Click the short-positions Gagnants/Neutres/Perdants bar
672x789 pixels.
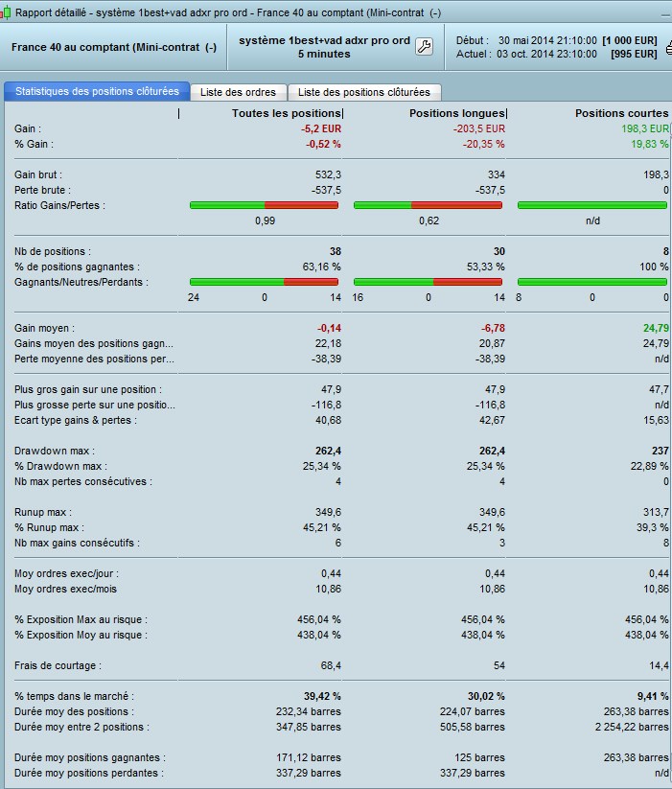pyautogui.click(x=592, y=282)
